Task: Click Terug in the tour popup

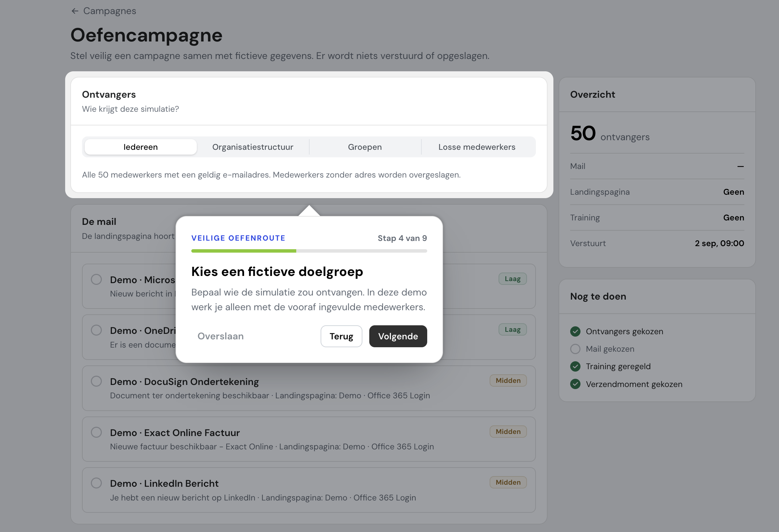Action: pyautogui.click(x=341, y=336)
